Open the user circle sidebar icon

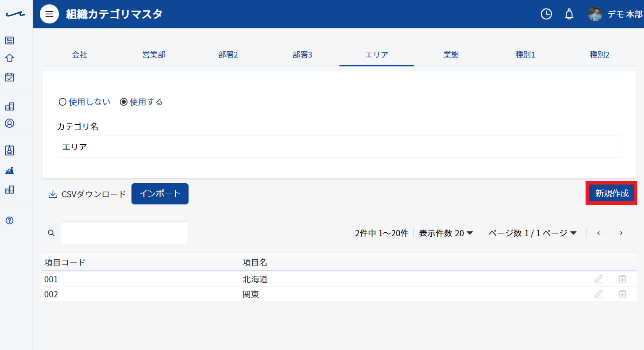pos(10,123)
